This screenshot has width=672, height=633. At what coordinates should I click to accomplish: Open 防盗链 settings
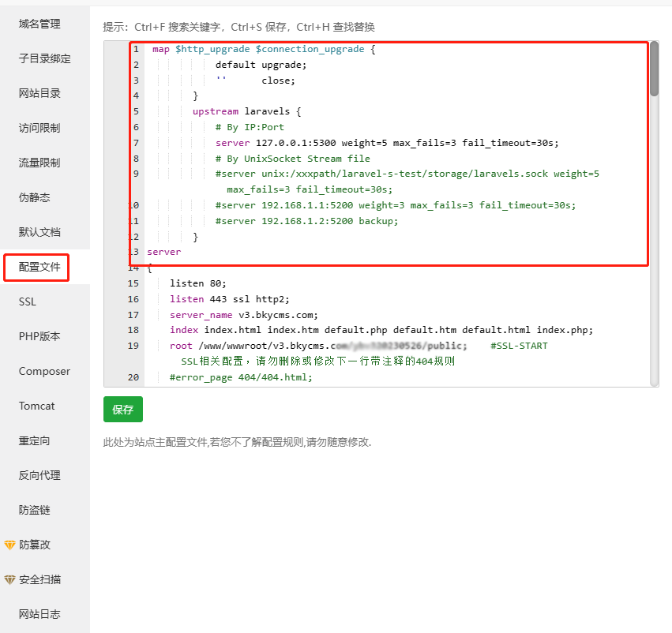point(34,510)
